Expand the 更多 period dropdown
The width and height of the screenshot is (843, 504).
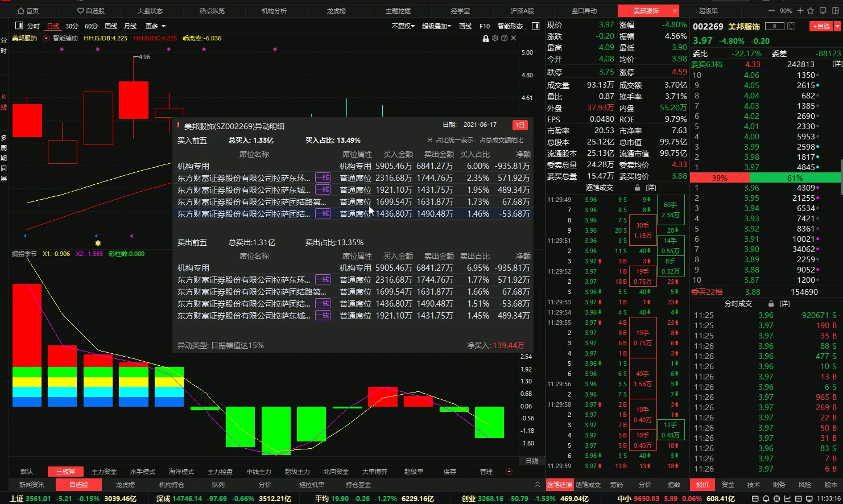pos(155,26)
